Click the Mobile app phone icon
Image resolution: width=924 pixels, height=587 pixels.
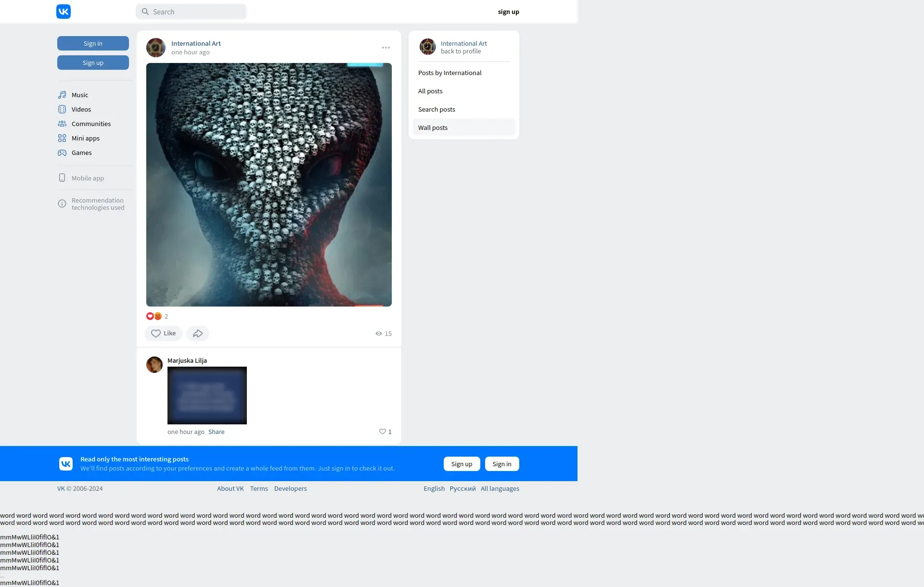(x=62, y=178)
